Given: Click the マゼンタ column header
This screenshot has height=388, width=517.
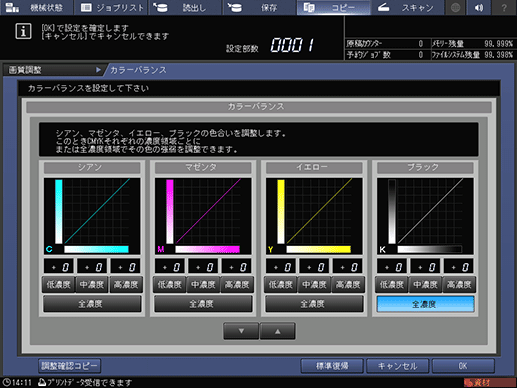Looking at the screenshot, I should pos(203,167).
